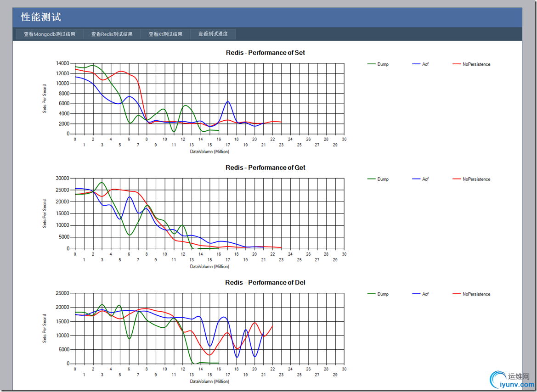This screenshot has width=537, height=392.
Task: Click the 'Redis - Performance of Set' chart title
Action: (266, 53)
